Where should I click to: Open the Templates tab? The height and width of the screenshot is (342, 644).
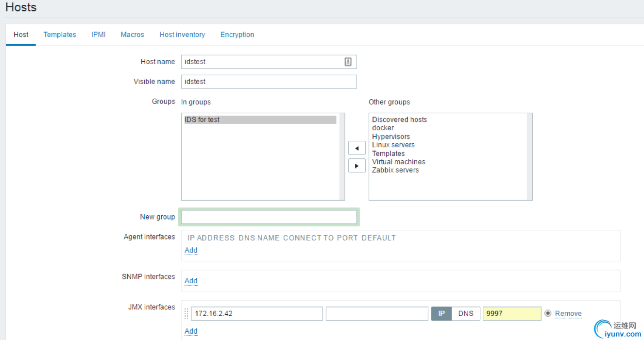pyautogui.click(x=60, y=34)
